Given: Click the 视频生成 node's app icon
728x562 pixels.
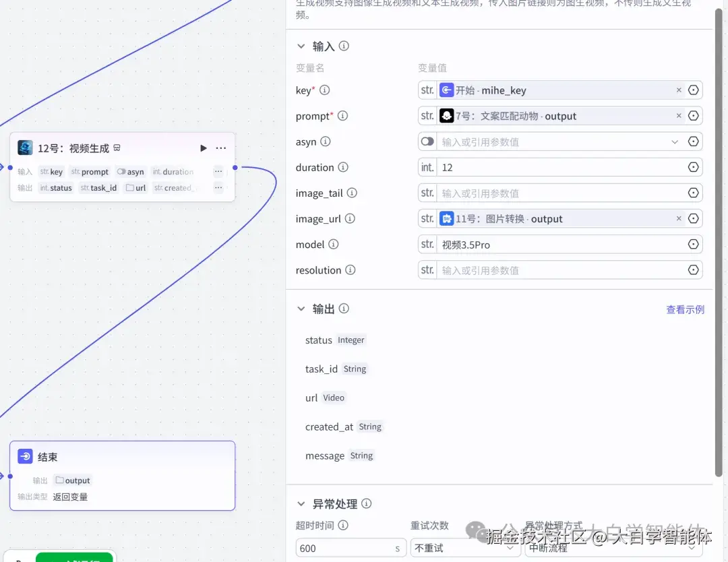Looking at the screenshot, I should click(25, 147).
